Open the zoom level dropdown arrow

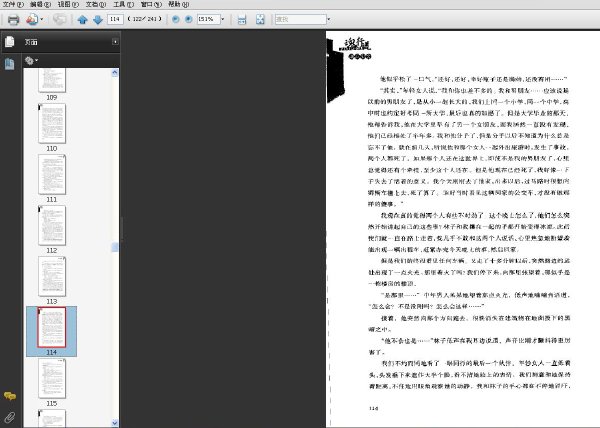tap(223, 19)
